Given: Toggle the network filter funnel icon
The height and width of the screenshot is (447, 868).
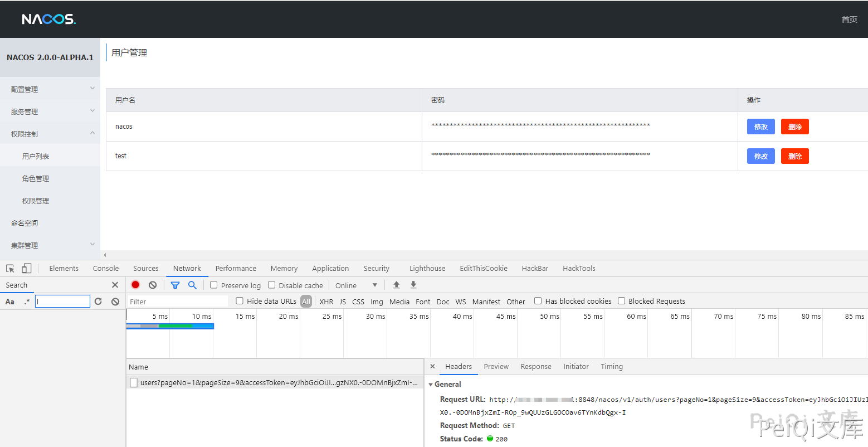Looking at the screenshot, I should (175, 285).
